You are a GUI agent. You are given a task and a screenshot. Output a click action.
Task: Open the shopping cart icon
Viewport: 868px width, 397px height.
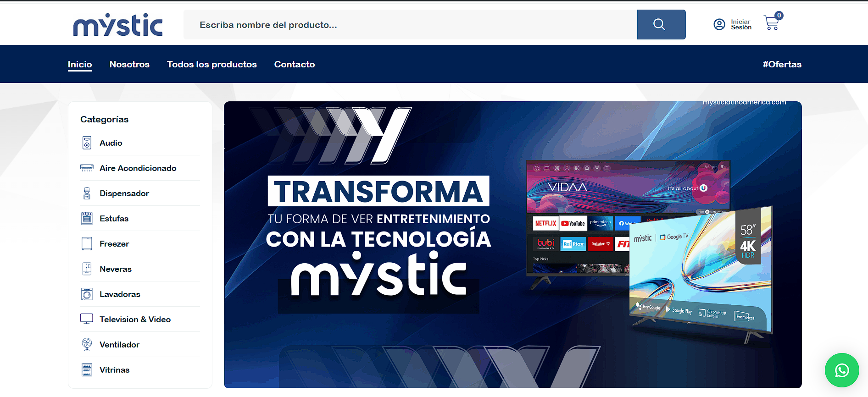point(772,22)
